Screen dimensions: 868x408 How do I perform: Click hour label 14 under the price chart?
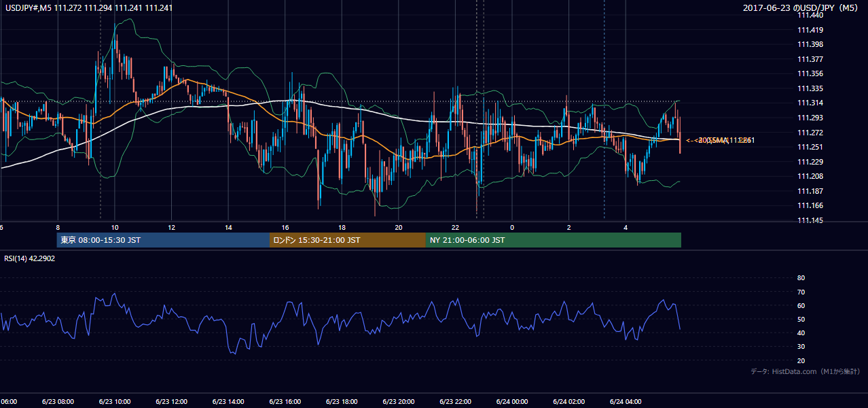[x=228, y=228]
